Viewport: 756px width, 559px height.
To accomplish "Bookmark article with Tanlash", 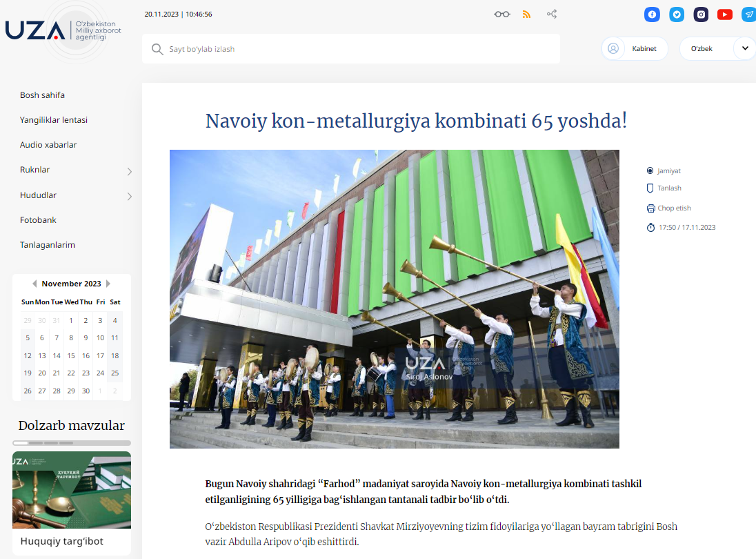I will click(650, 188).
